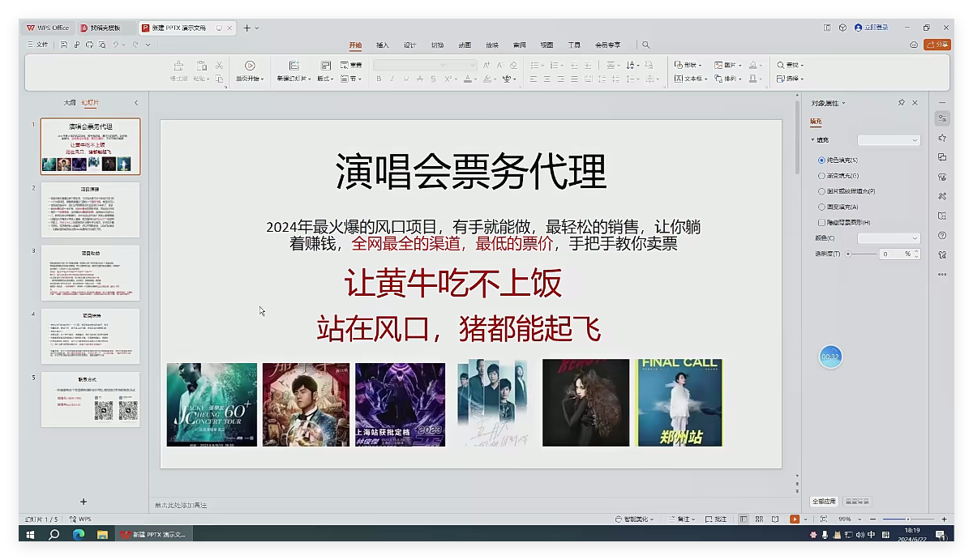Open the 智能美化 dropdown in status bar
Viewport: 973px width, 560px height.
(634, 519)
